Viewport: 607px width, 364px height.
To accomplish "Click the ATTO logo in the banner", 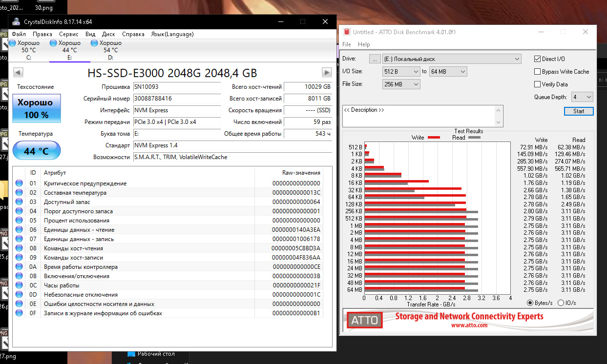I will (x=365, y=320).
